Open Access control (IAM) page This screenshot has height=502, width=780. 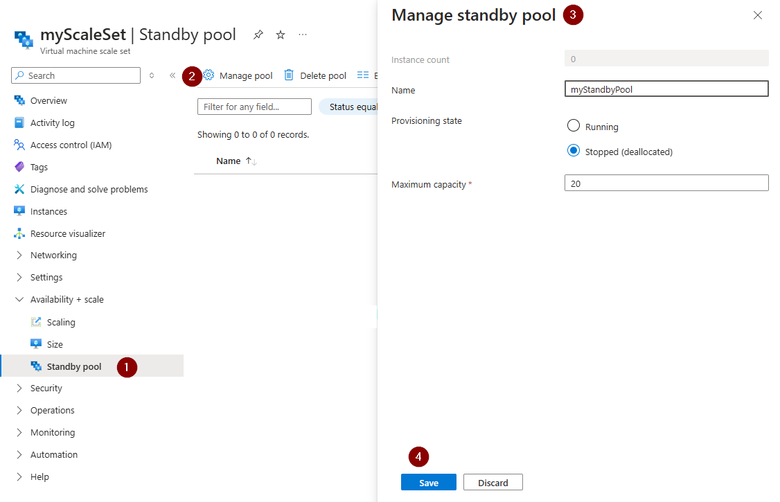click(71, 145)
